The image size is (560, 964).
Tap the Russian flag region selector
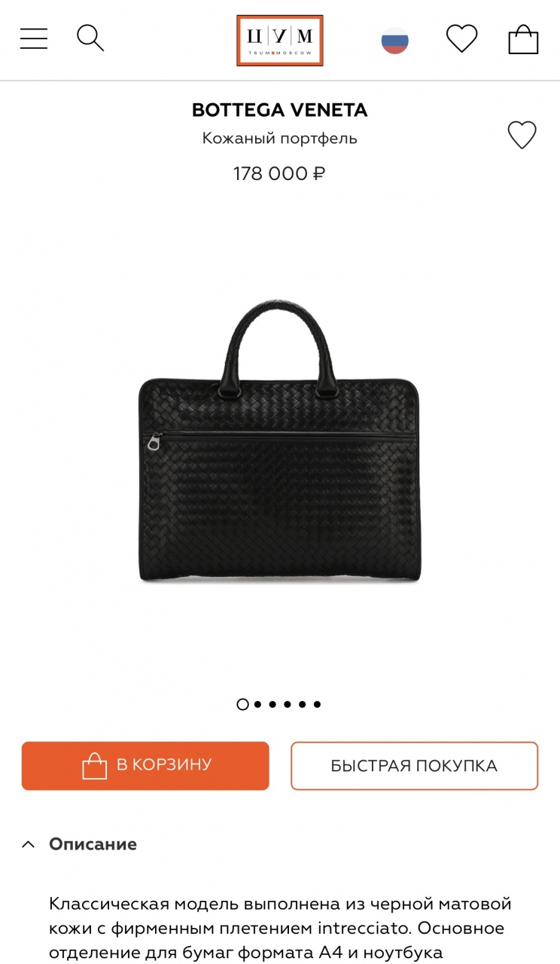click(x=395, y=40)
